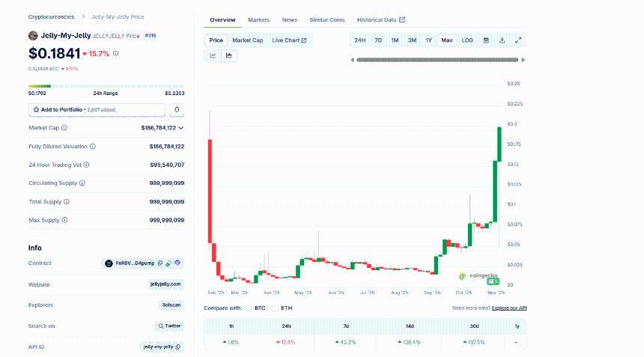Switch to line chart view
Image resolution: width=644 pixels, height=357 pixels.
pyautogui.click(x=213, y=55)
